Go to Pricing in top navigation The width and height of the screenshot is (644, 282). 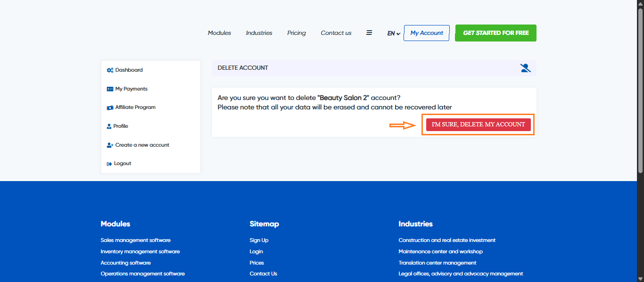coord(296,33)
